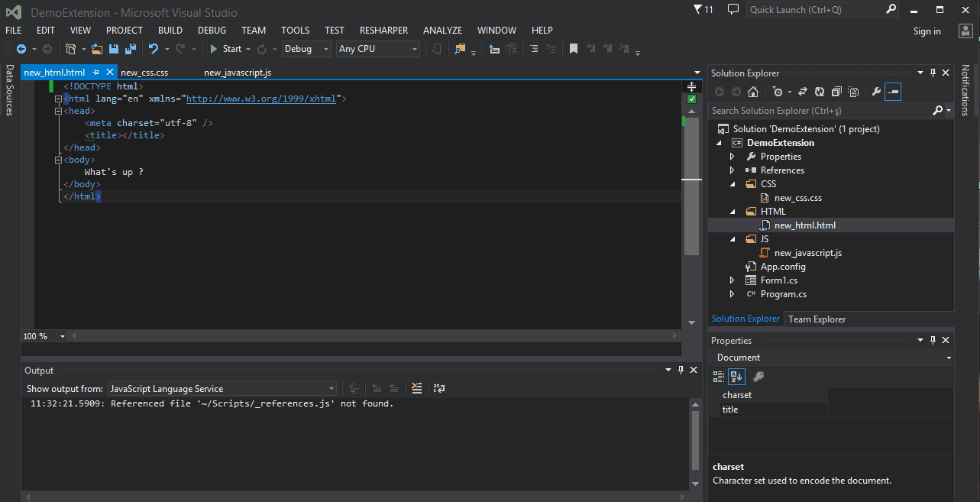The image size is (980, 502).
Task: Click Collapse All icon in Solution Explorer
Action: coord(836,92)
